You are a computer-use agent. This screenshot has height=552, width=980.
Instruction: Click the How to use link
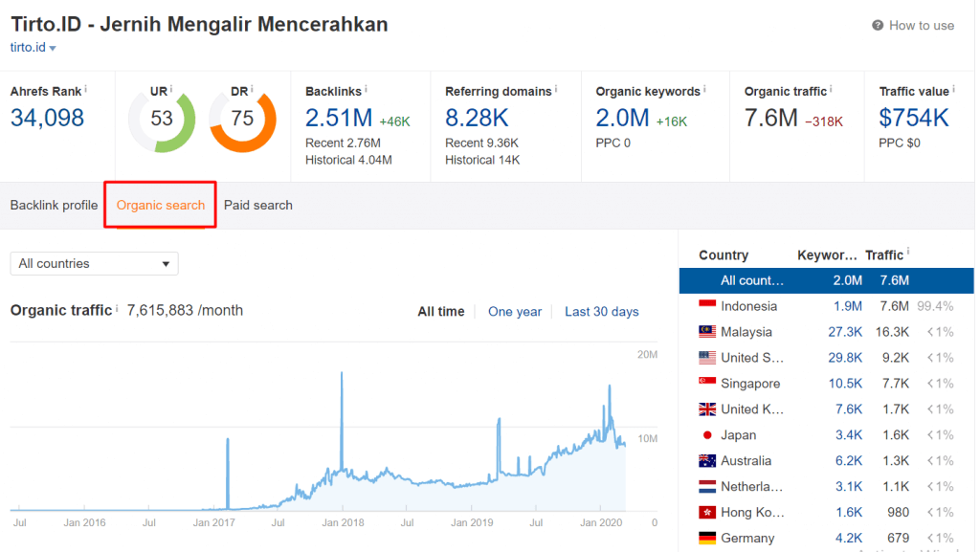[922, 26]
